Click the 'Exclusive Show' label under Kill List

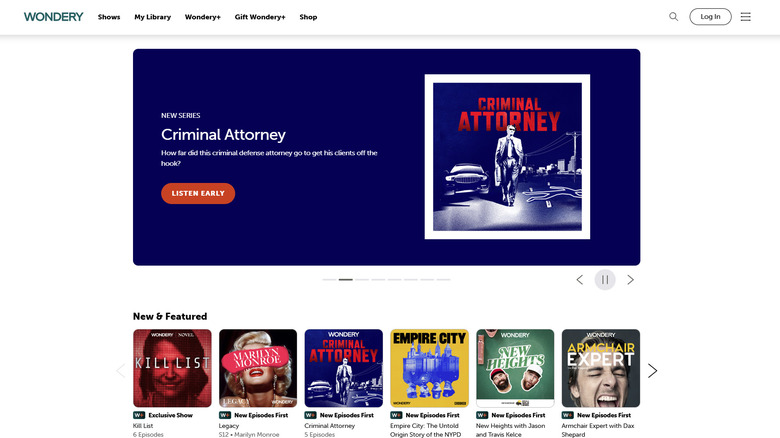[170, 415]
